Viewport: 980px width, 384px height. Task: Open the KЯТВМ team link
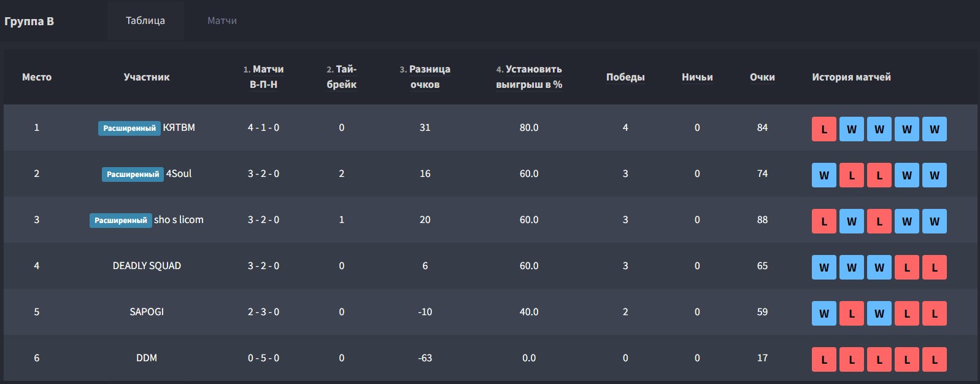click(179, 127)
